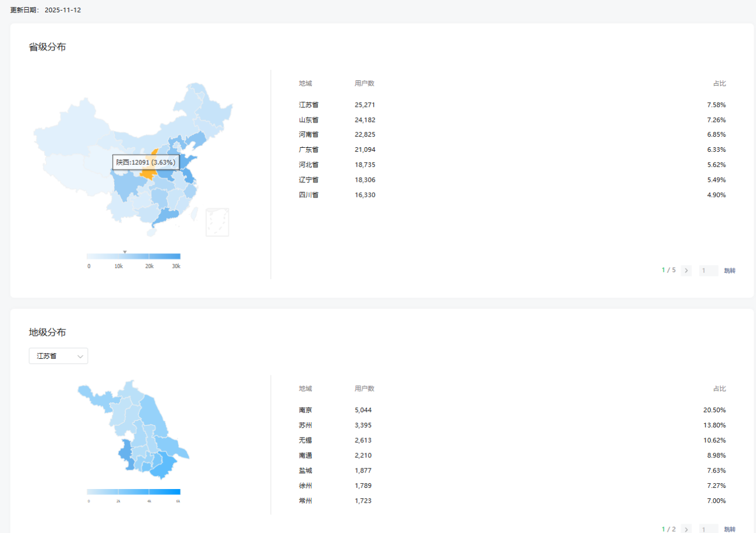
Task: Click 跳转 in the city table pagination
Action: click(730, 529)
